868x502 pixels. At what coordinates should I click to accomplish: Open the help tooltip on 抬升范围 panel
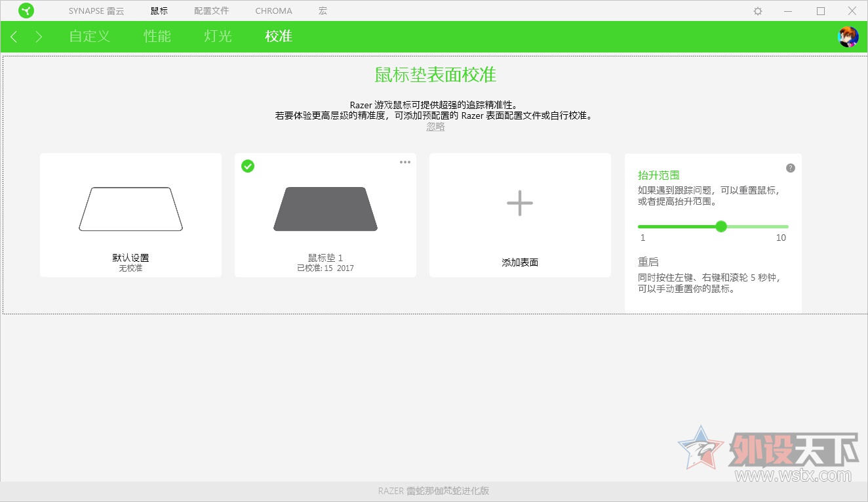point(790,167)
